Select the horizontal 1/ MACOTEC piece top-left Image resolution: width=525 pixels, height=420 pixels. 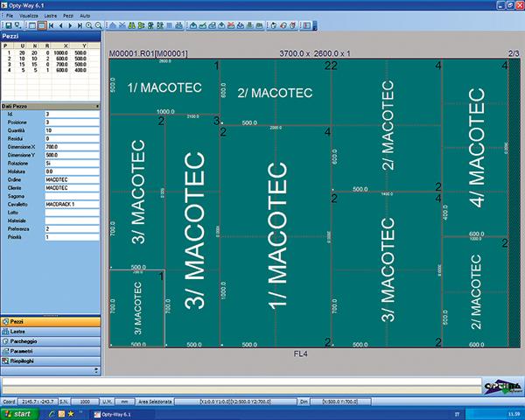click(x=164, y=87)
